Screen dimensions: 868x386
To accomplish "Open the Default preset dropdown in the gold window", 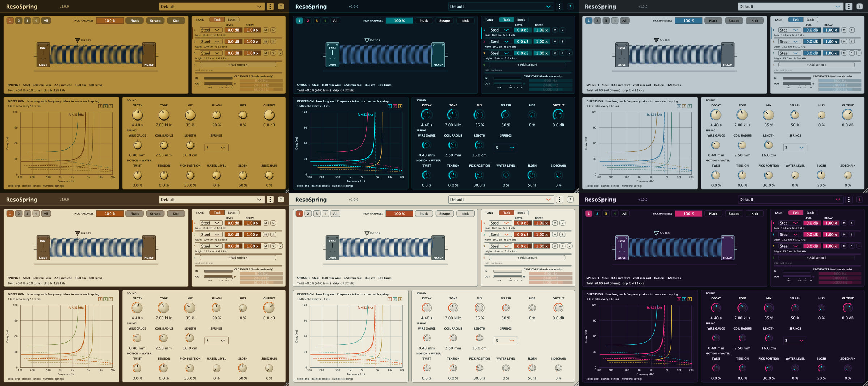I will coord(211,7).
